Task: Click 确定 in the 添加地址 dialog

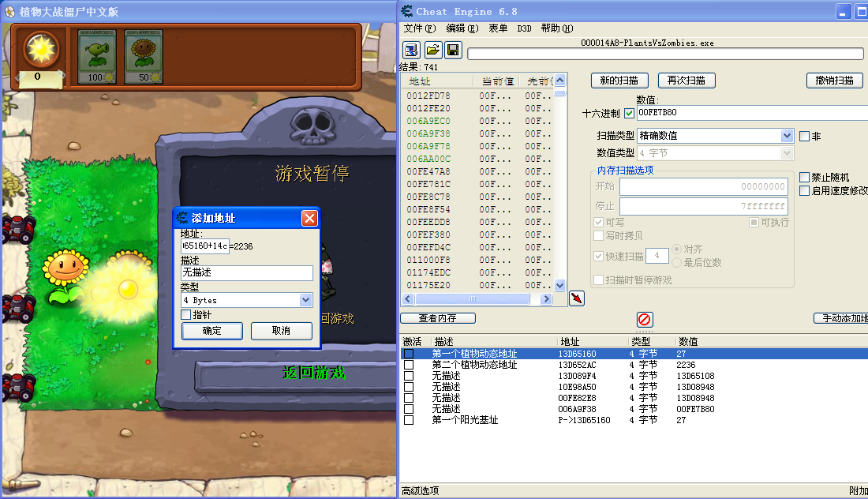Action: (212, 331)
